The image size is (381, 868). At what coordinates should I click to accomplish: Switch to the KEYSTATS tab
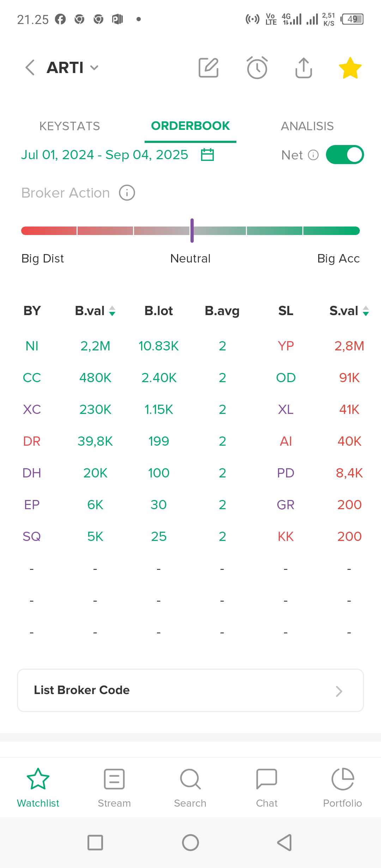70,126
